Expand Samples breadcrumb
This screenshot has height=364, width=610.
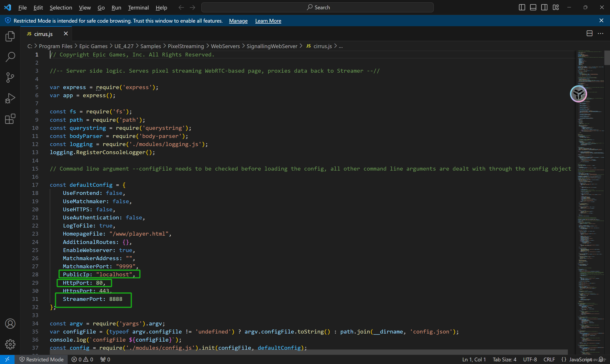(x=151, y=46)
